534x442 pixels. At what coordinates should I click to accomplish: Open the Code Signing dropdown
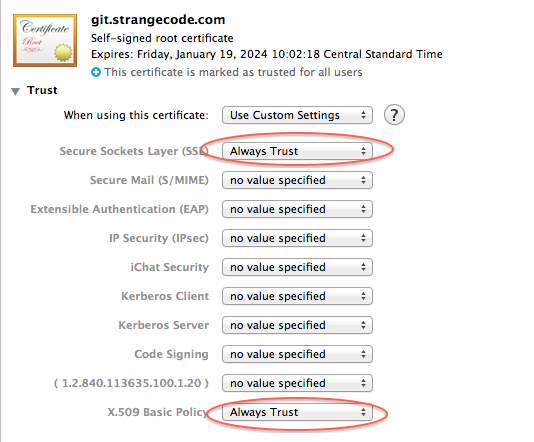tap(297, 354)
